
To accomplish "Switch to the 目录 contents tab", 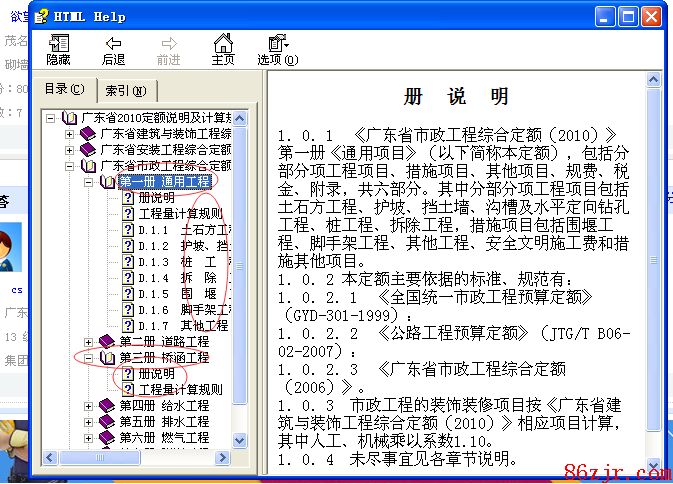I will (63, 89).
